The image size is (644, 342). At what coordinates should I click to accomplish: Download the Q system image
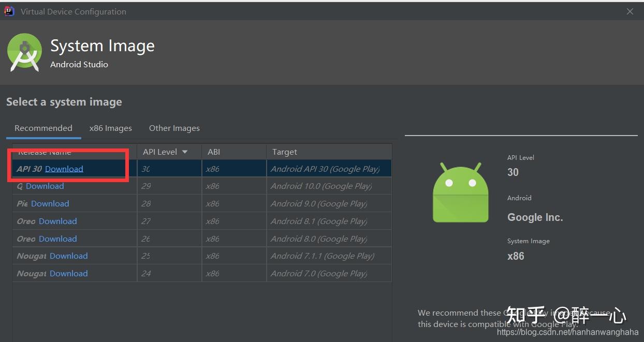pos(45,186)
